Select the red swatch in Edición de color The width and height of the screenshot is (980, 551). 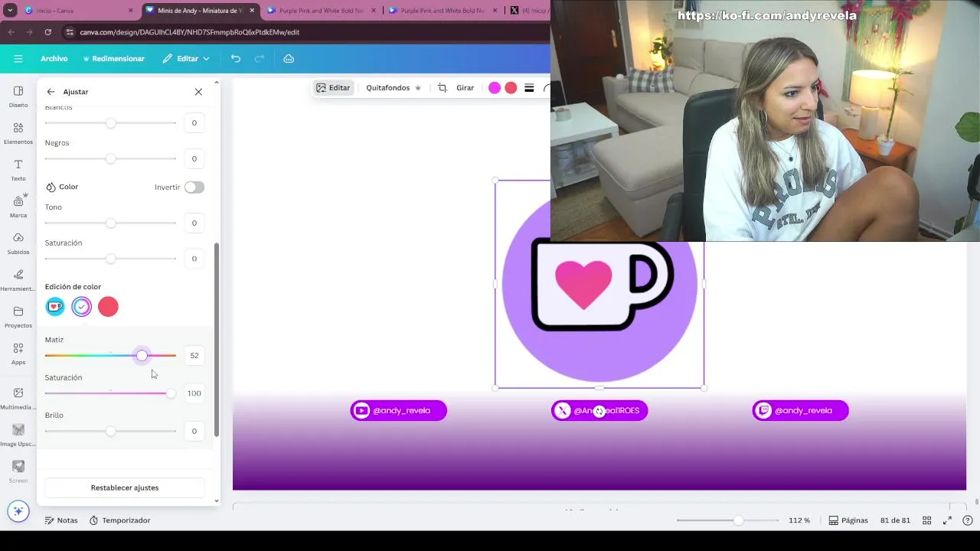[108, 307]
